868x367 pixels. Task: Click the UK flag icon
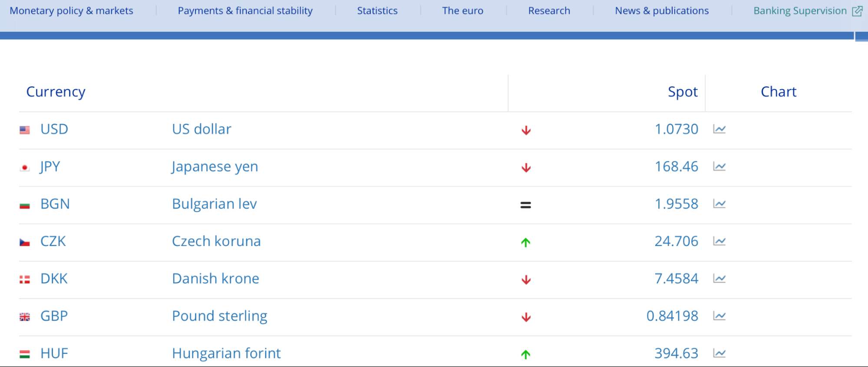coord(25,317)
